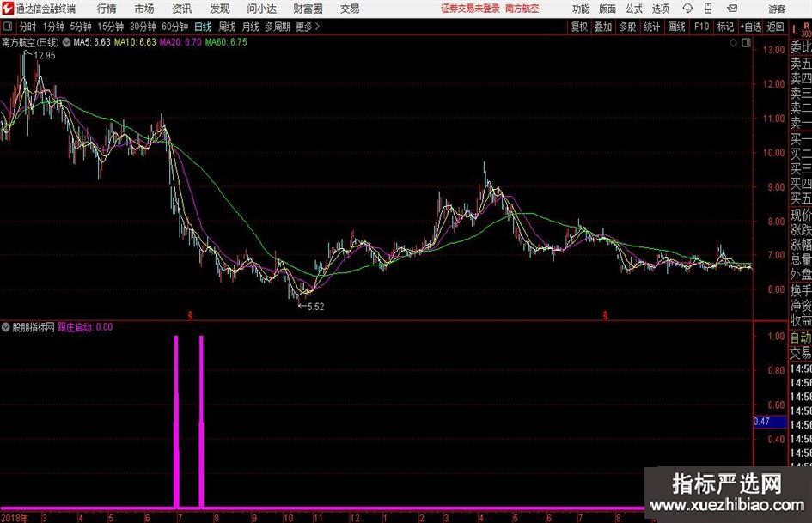
Task: Switch to 15分钟 period
Action: pyautogui.click(x=111, y=27)
